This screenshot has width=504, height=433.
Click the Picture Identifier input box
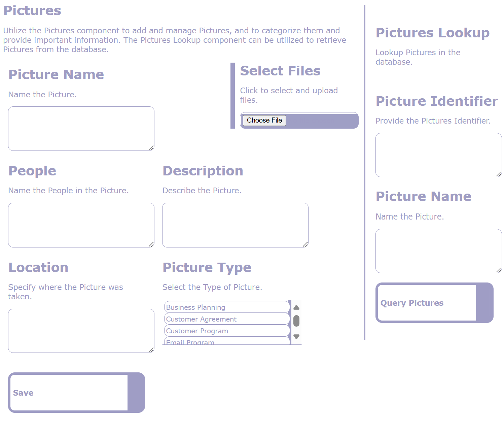pyautogui.click(x=438, y=155)
